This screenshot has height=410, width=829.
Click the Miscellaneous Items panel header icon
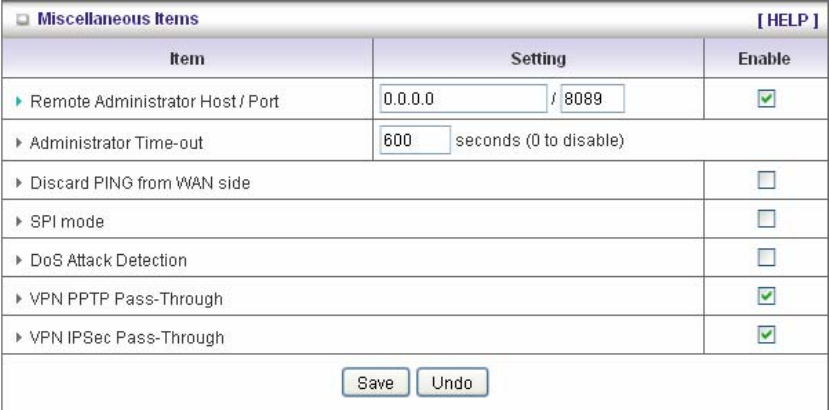click(22, 19)
